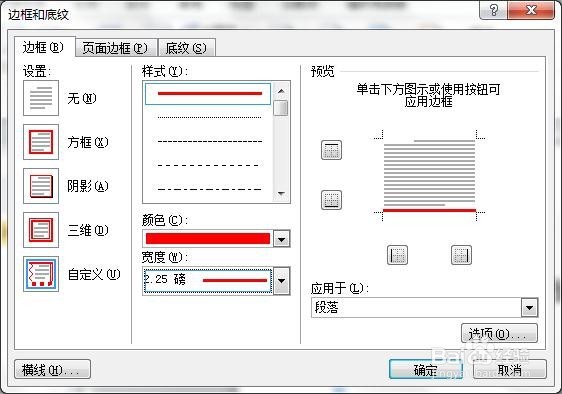
Task: Select the dotted line style
Action: (210, 117)
